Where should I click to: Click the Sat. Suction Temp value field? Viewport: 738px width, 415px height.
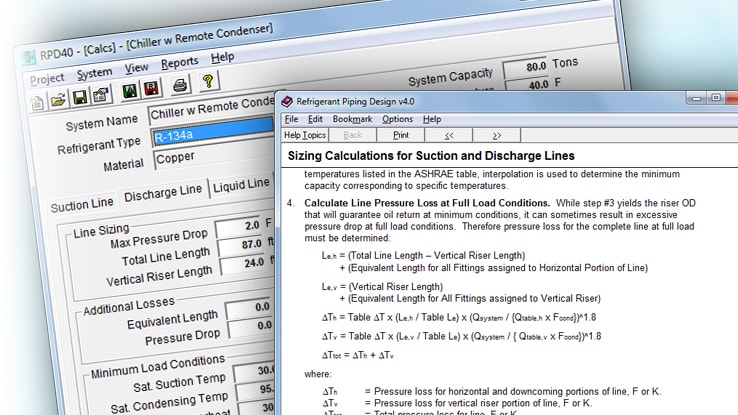[255, 372]
